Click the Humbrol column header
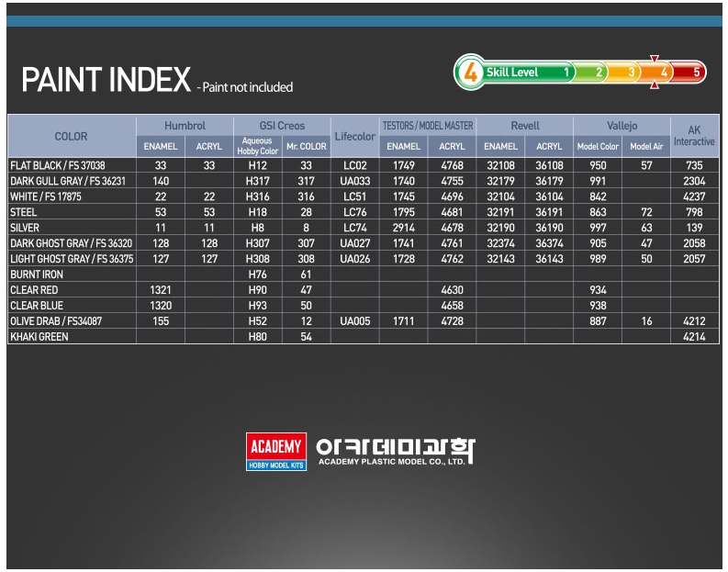This screenshot has width=728, height=572. (185, 126)
